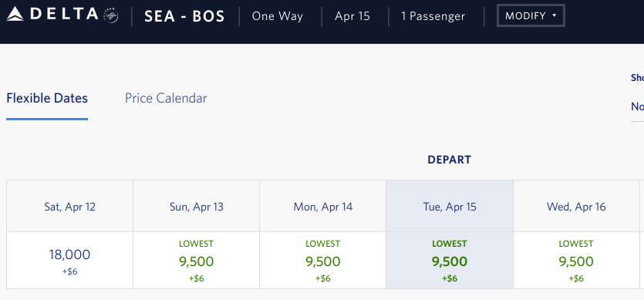Select the Mon, Apr 14 date header

coord(323,207)
